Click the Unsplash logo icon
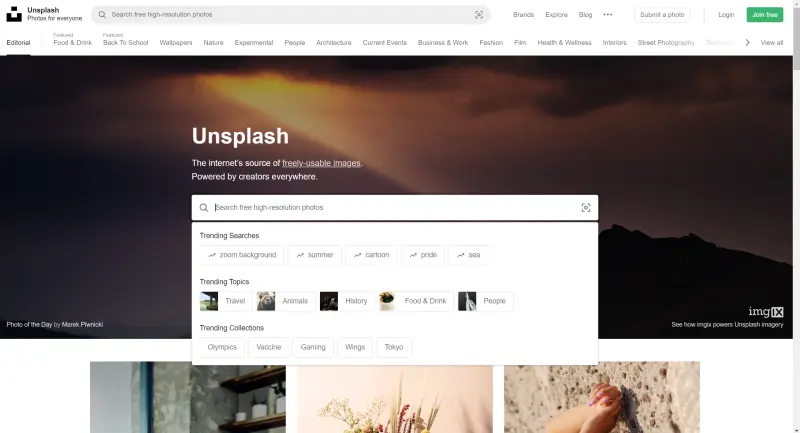This screenshot has width=800, height=433. point(14,14)
